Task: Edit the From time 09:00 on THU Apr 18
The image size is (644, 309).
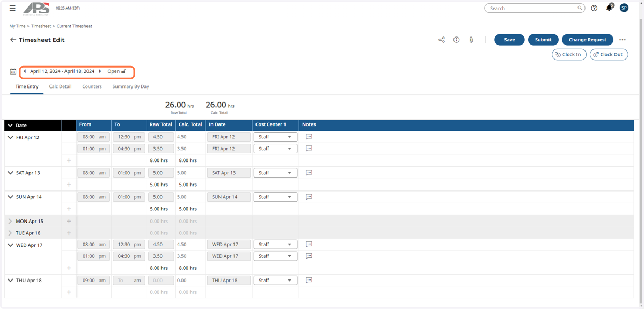Action: point(94,280)
